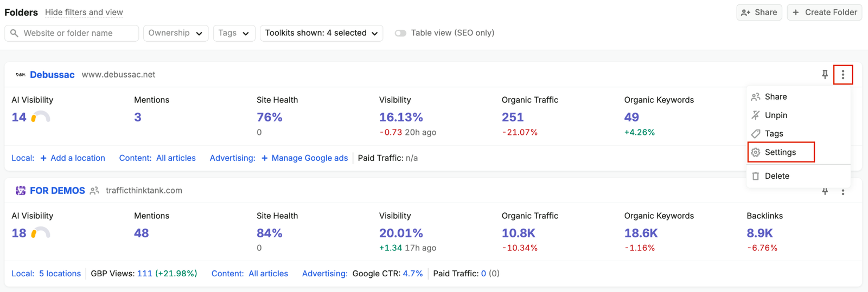The height and width of the screenshot is (292, 868).
Task: Click the shared users icon beside FOR DEMOS
Action: pyautogui.click(x=94, y=191)
